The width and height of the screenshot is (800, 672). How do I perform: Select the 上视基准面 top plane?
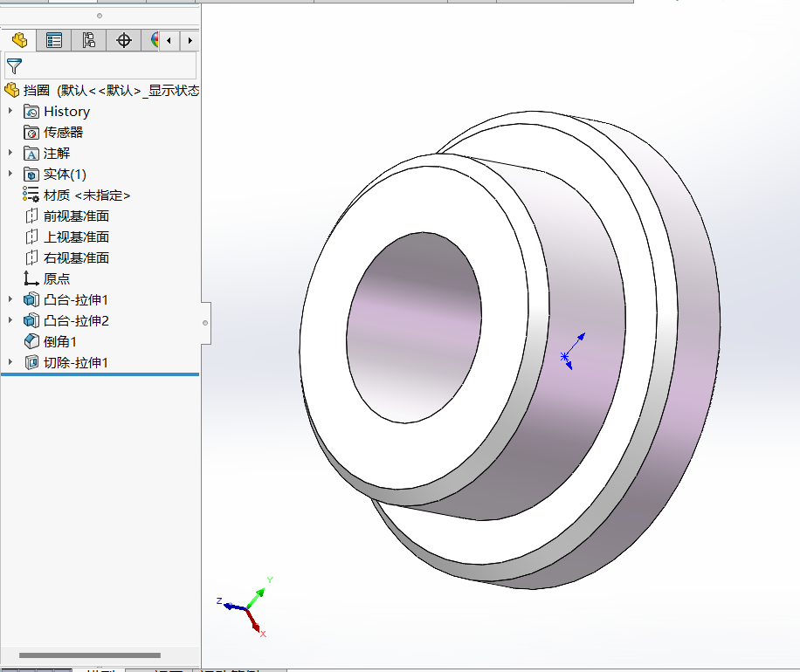76,237
